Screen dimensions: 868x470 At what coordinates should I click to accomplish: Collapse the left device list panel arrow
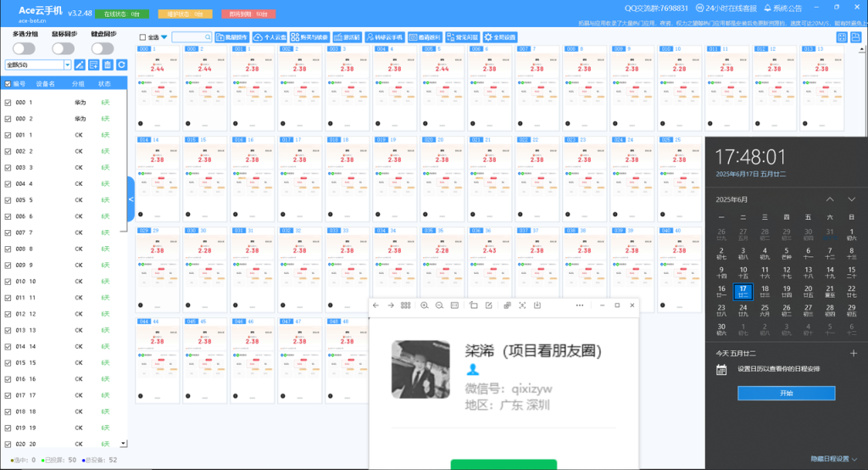pyautogui.click(x=131, y=199)
